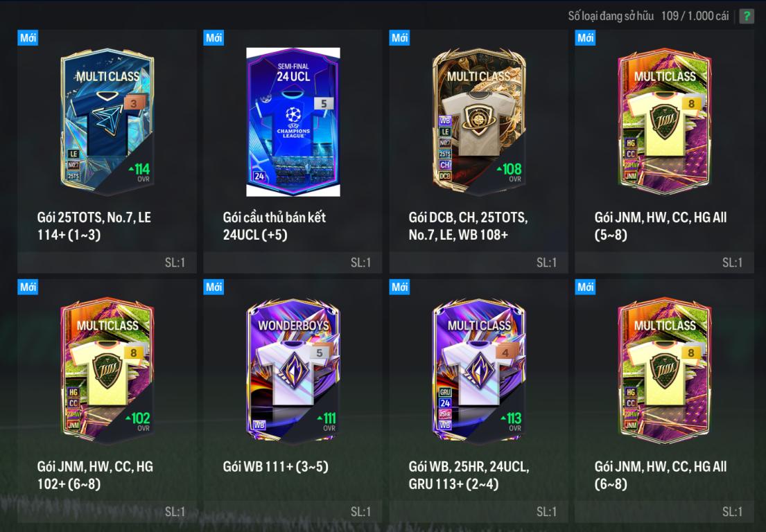Click the 113 OVR rating badge
Viewport: 766px width, 532px height.
(512, 422)
